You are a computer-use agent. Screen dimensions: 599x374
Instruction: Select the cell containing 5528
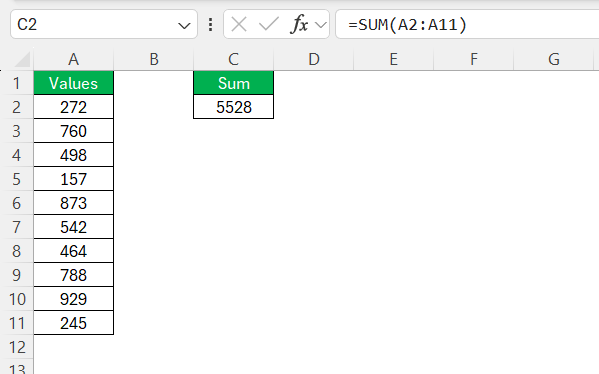(233, 107)
